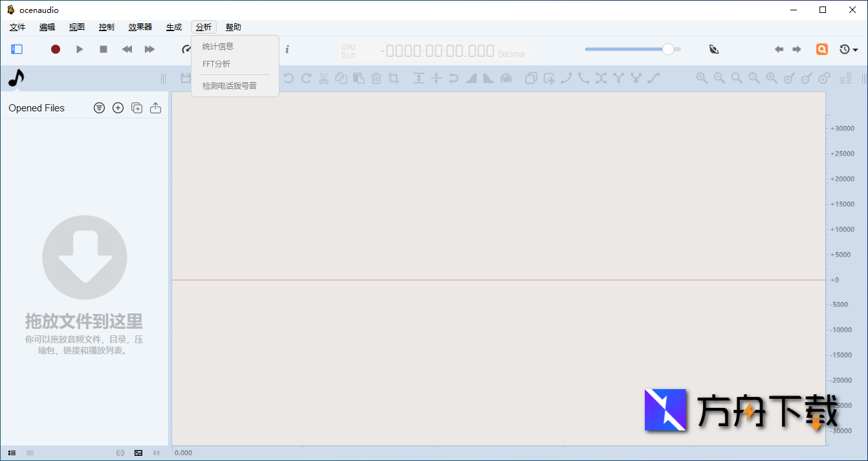Click the Undo icon
The image size is (868, 461).
tap(288, 78)
